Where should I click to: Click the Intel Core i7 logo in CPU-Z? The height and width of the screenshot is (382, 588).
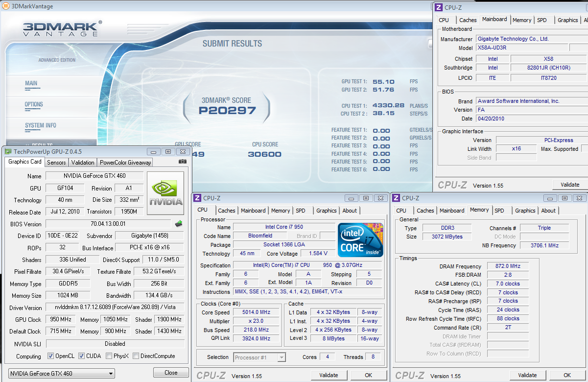point(360,240)
